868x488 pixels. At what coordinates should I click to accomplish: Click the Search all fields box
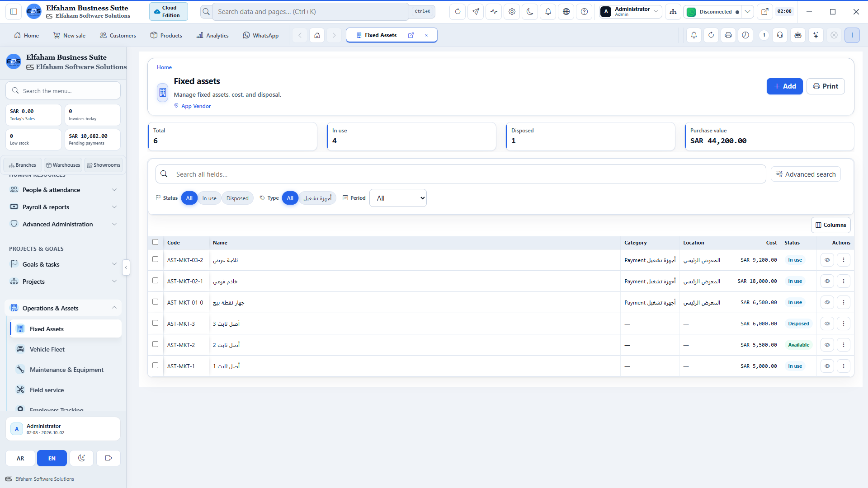[461, 174]
